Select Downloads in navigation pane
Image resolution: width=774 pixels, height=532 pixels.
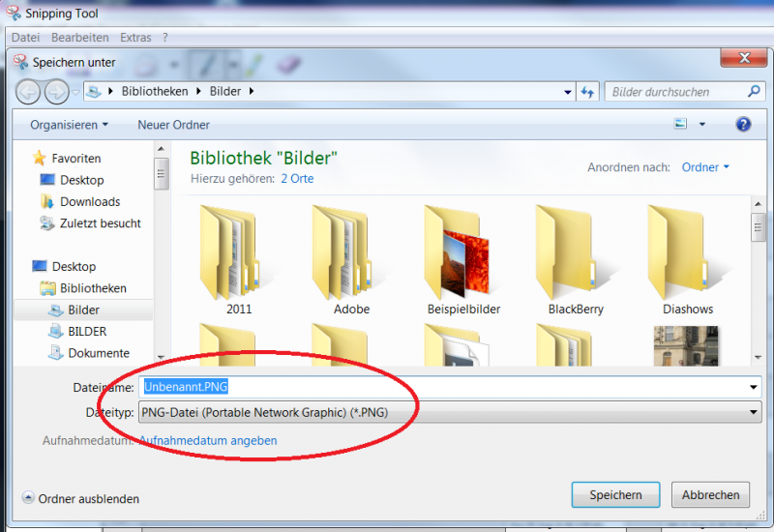click(80, 202)
